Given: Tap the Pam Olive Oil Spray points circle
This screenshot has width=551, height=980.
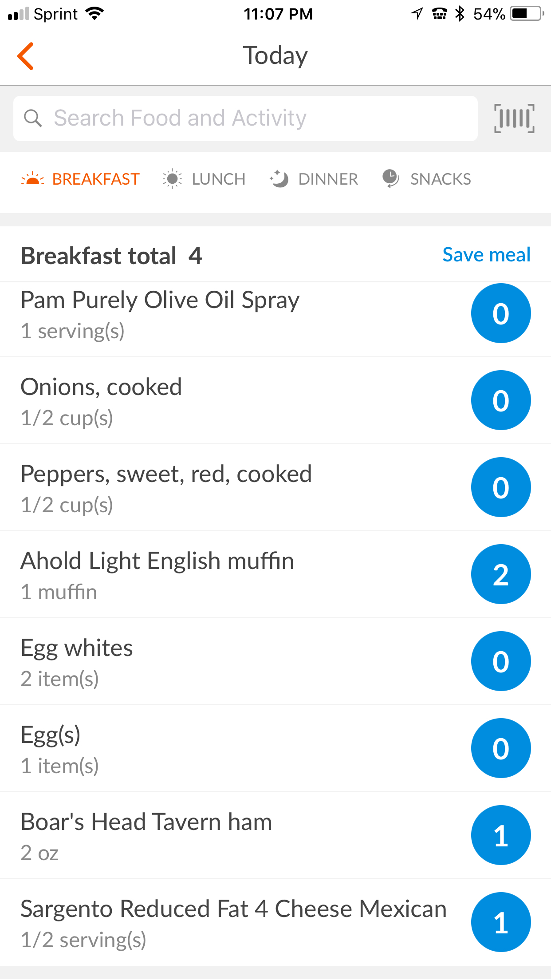Looking at the screenshot, I should coord(500,313).
